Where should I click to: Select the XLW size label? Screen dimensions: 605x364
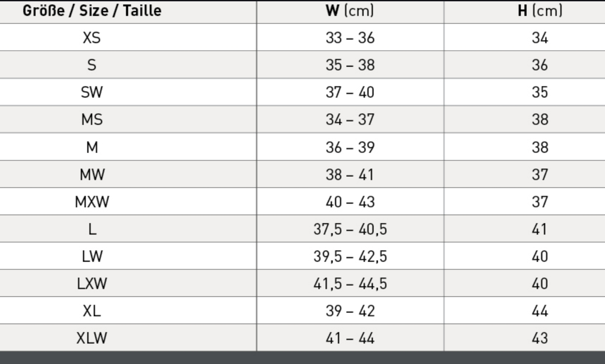[92, 338]
